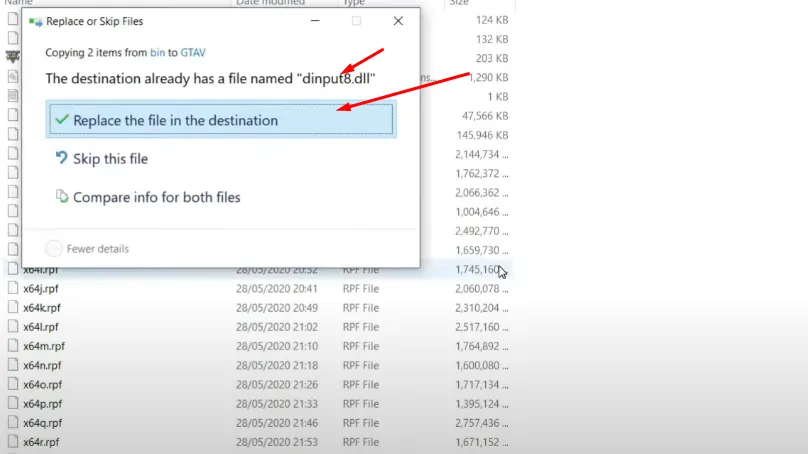
Task: Click the x64r.rpf file icon
Action: coord(13,441)
